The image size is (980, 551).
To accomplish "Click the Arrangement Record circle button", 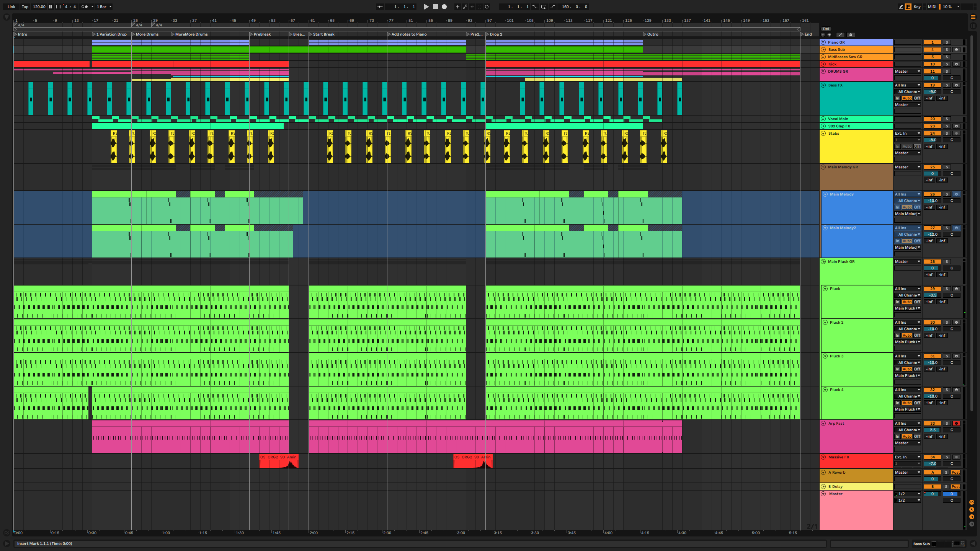I will click(444, 7).
